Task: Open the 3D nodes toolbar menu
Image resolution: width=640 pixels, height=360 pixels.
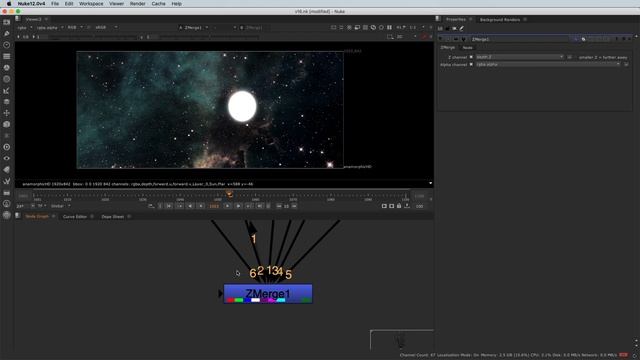Action: click(x=7, y=124)
